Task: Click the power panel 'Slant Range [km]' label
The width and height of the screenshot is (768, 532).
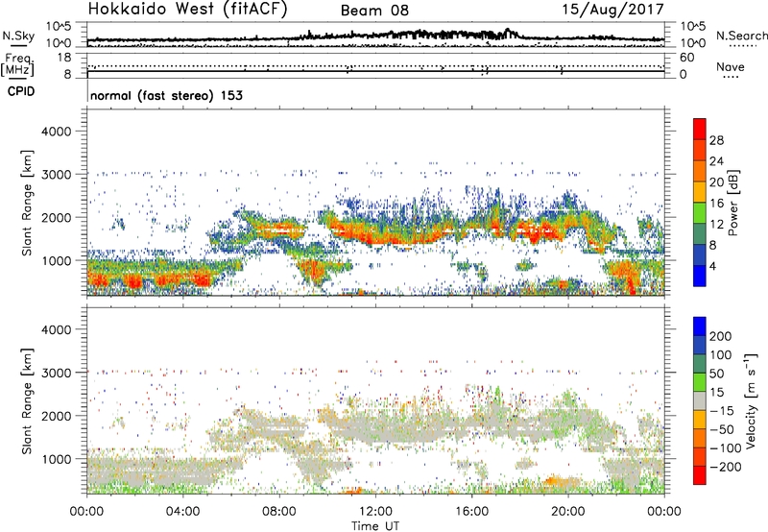Action: point(27,203)
